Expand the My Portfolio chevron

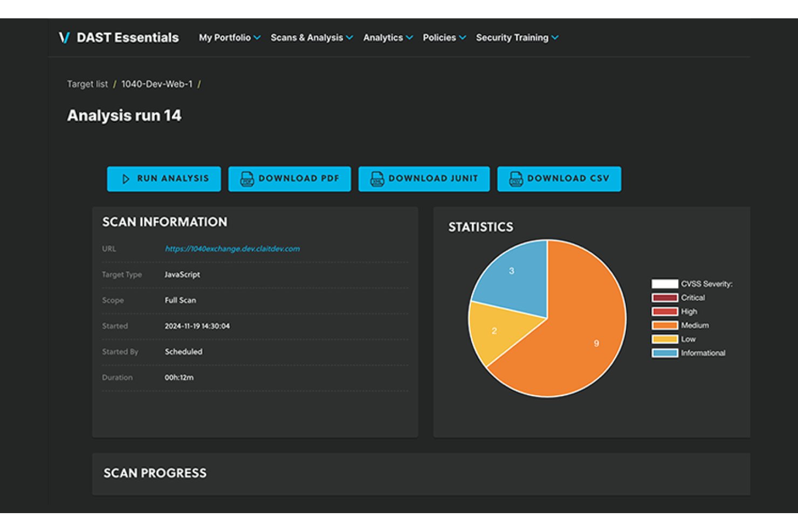257,38
